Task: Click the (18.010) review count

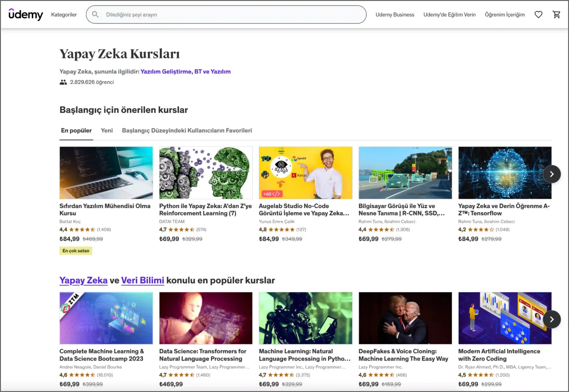Action: coord(105,375)
